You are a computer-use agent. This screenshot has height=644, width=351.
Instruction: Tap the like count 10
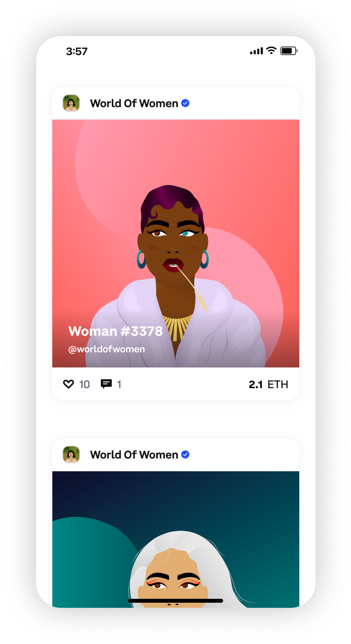(x=85, y=385)
